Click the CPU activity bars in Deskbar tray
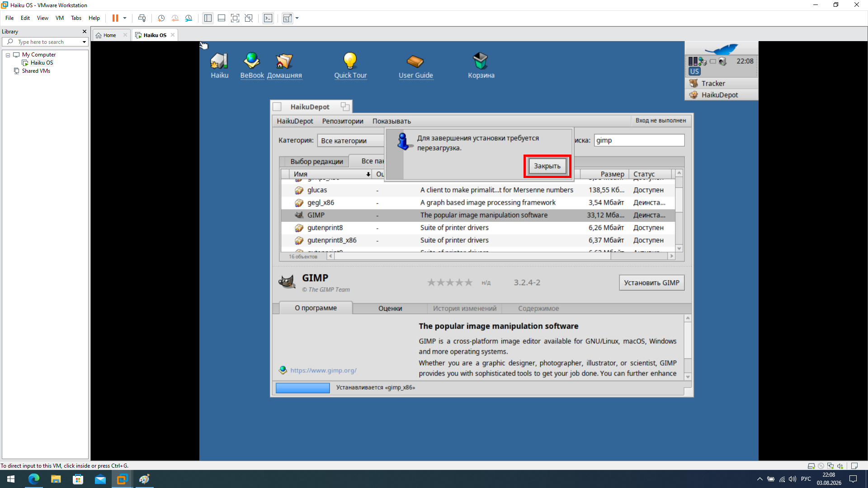The image size is (868, 488). [x=693, y=61]
